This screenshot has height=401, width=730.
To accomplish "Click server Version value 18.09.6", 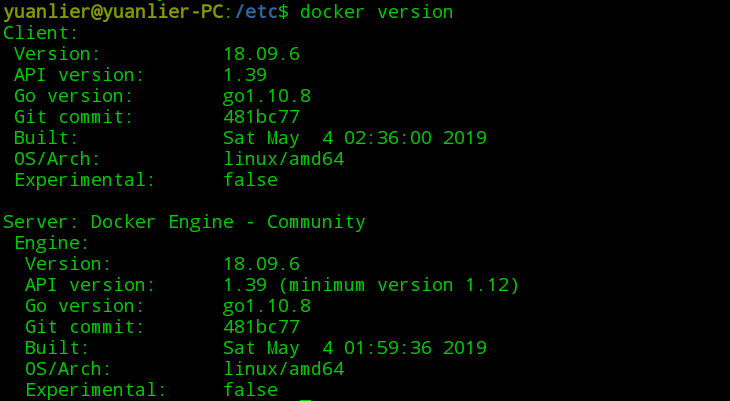I will tap(262, 264).
